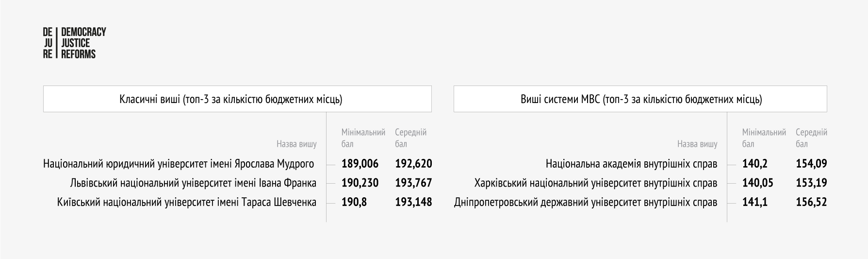Click right table 'Мінімальний бал' column header
This screenshot has width=868, height=259.
[764, 138]
